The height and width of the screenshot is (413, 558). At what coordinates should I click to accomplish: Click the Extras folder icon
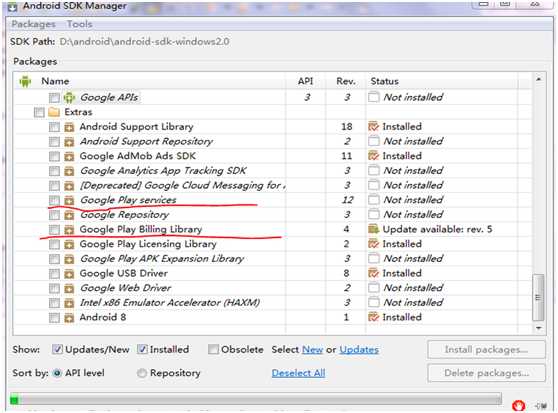coord(54,112)
